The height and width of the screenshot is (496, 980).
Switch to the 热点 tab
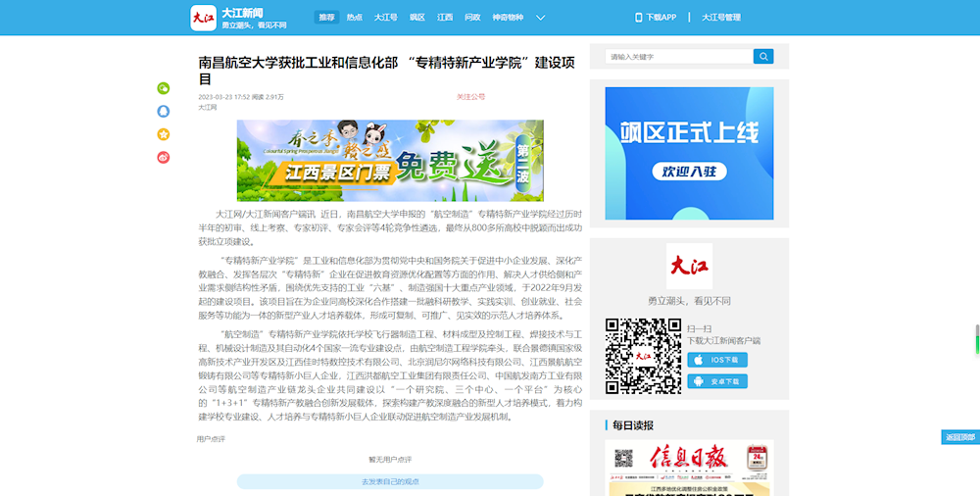(355, 18)
